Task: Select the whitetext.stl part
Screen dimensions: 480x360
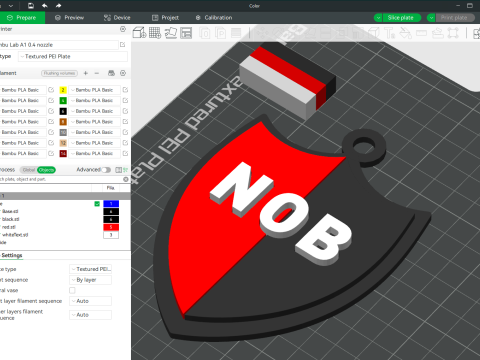Action: tap(15, 235)
